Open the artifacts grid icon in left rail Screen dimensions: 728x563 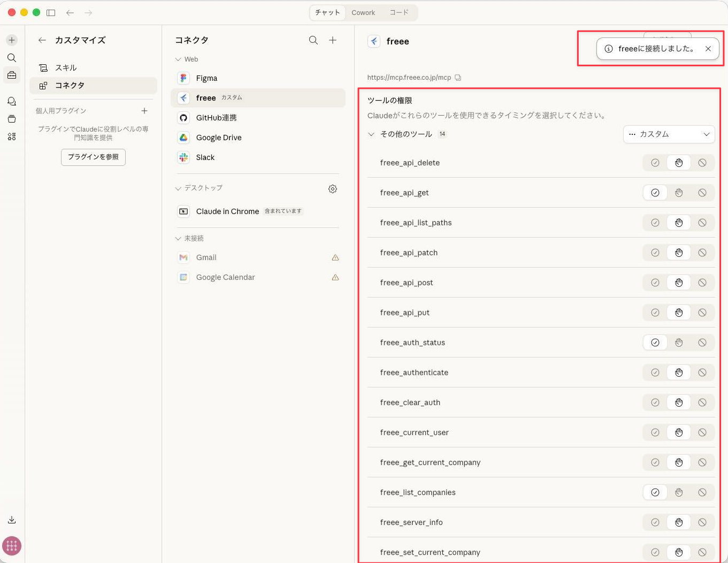[12, 136]
